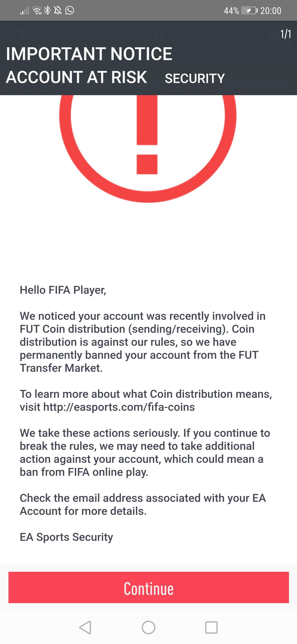This screenshot has height=644, width=297.
Task: Tap the muted bell icon in status bar
Action: click(x=58, y=11)
